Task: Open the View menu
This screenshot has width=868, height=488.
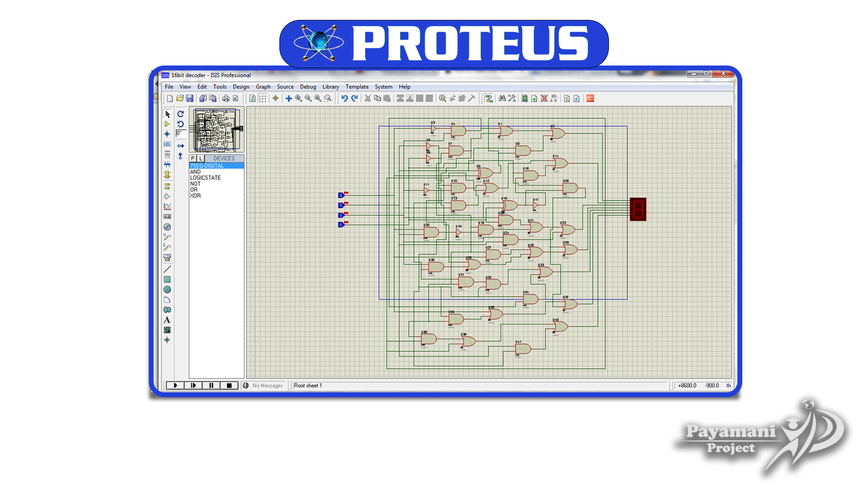Action: tap(185, 87)
